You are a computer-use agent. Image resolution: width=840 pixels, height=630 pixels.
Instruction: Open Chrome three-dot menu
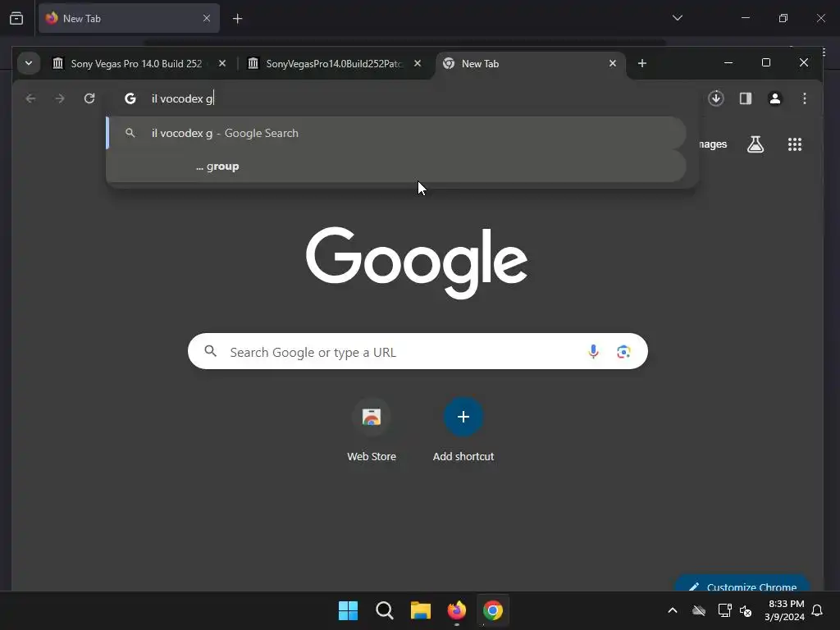pyautogui.click(x=804, y=98)
